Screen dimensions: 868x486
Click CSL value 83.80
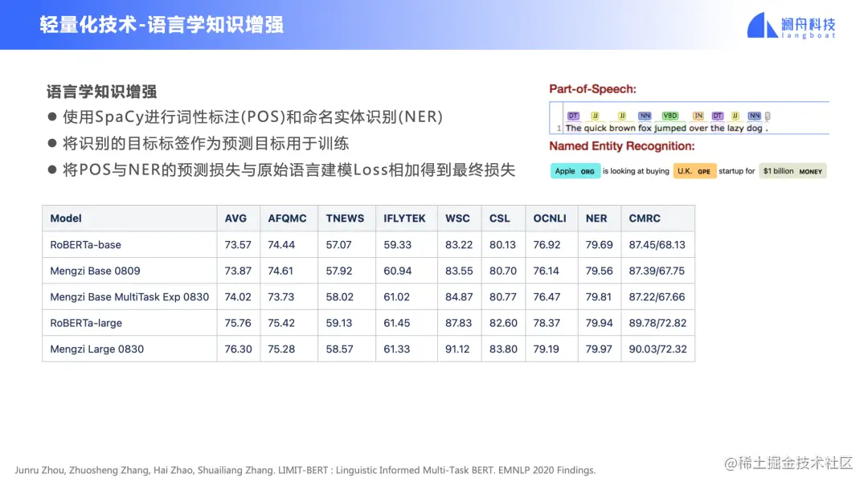click(x=503, y=349)
